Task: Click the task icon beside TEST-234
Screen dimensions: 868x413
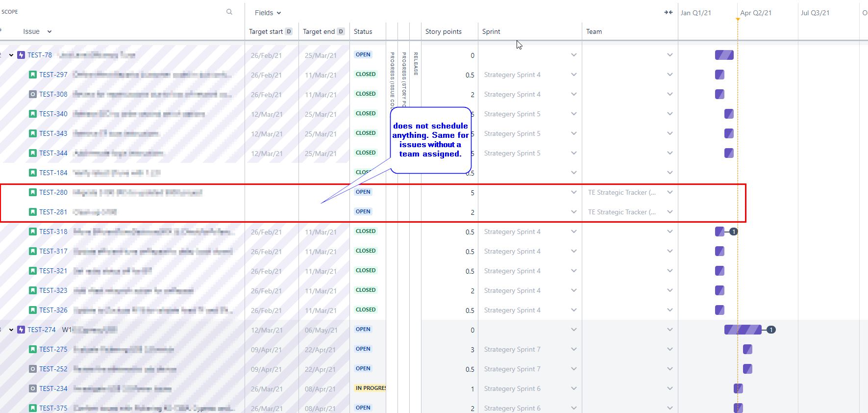Action: pyautogui.click(x=33, y=388)
